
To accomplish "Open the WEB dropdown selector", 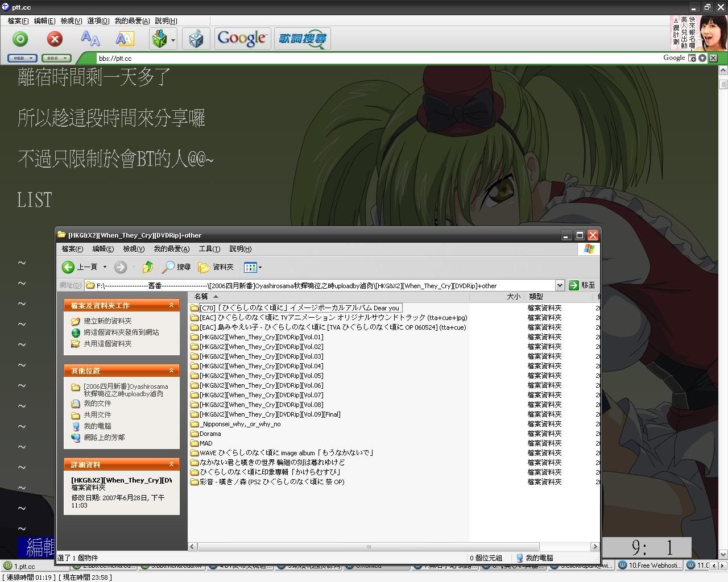I will [22, 58].
